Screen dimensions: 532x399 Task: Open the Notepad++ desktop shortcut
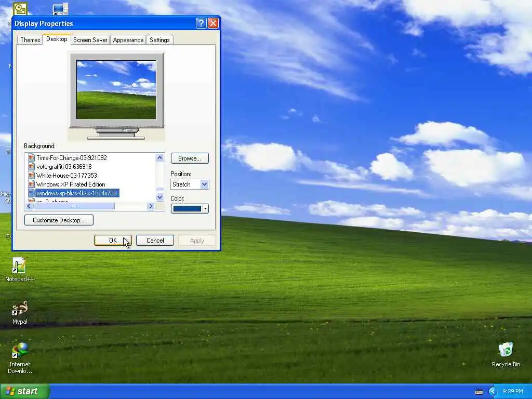coord(19,270)
